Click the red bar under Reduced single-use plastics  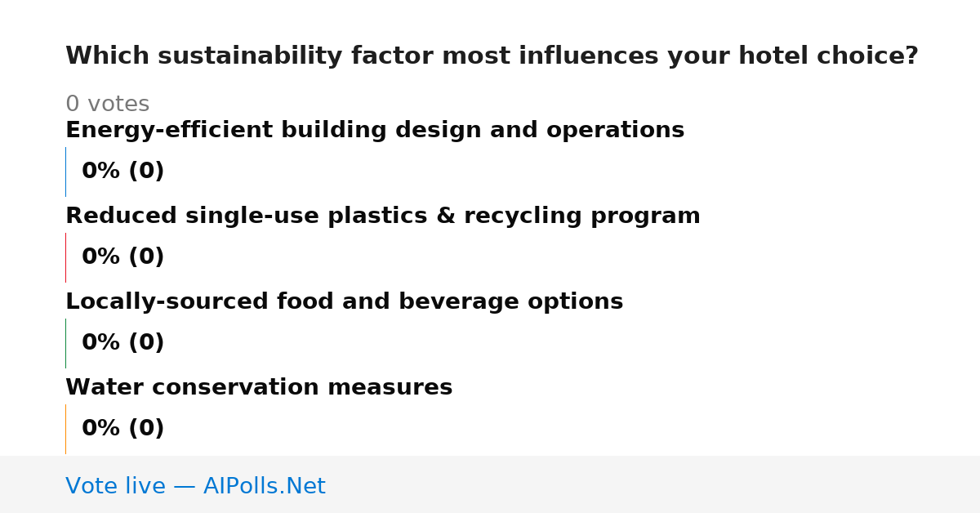tap(65, 257)
